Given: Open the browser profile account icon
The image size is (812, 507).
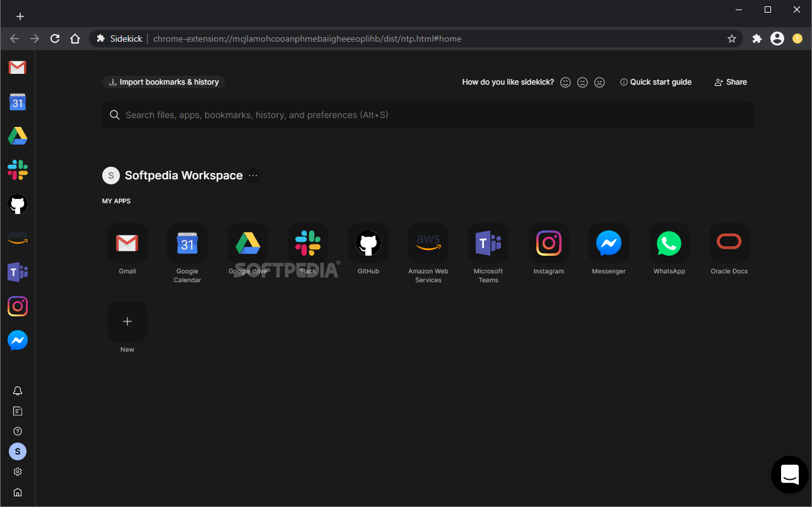Looking at the screenshot, I should pyautogui.click(x=777, y=39).
